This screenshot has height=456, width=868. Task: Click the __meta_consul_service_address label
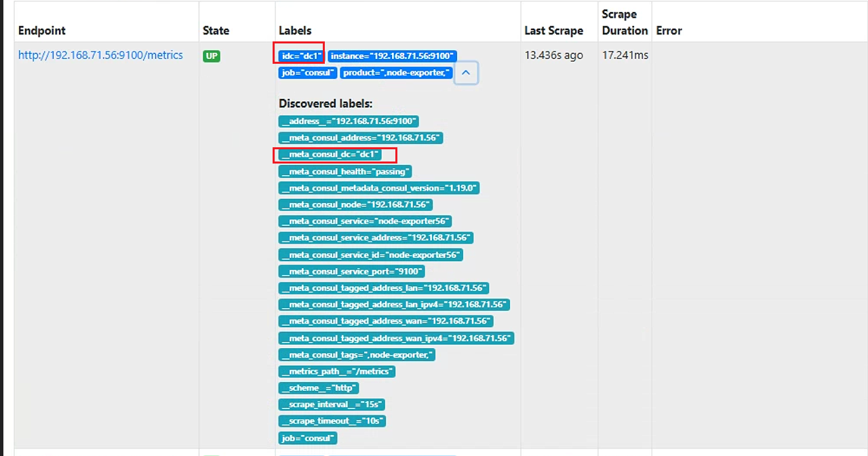[x=376, y=237]
